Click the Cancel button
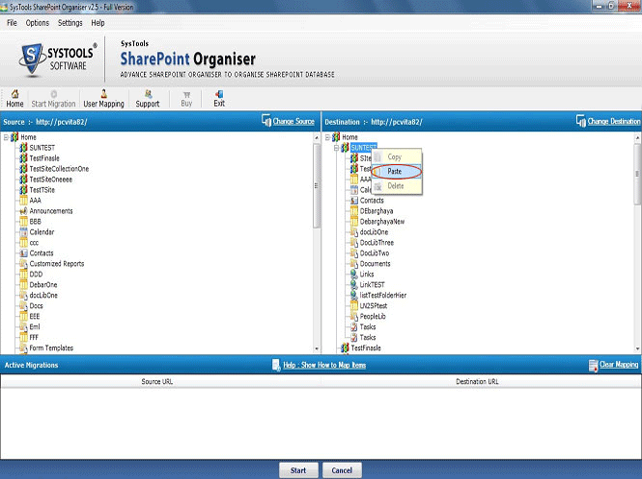The width and height of the screenshot is (642, 479). coord(342,470)
